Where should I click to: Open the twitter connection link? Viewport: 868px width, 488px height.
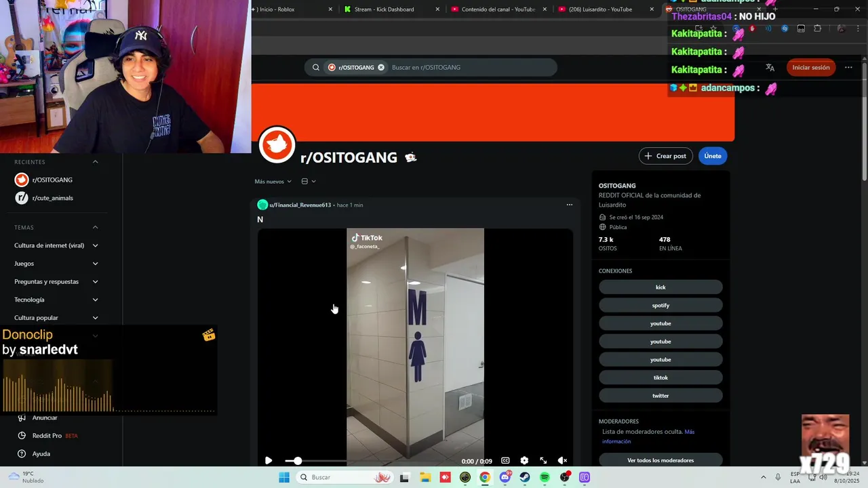(x=660, y=396)
